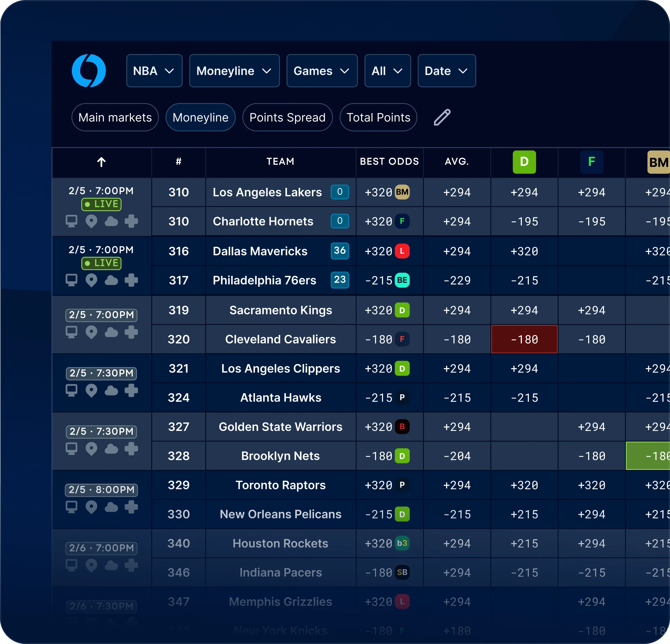Toggle the Total Points market filter

(378, 117)
